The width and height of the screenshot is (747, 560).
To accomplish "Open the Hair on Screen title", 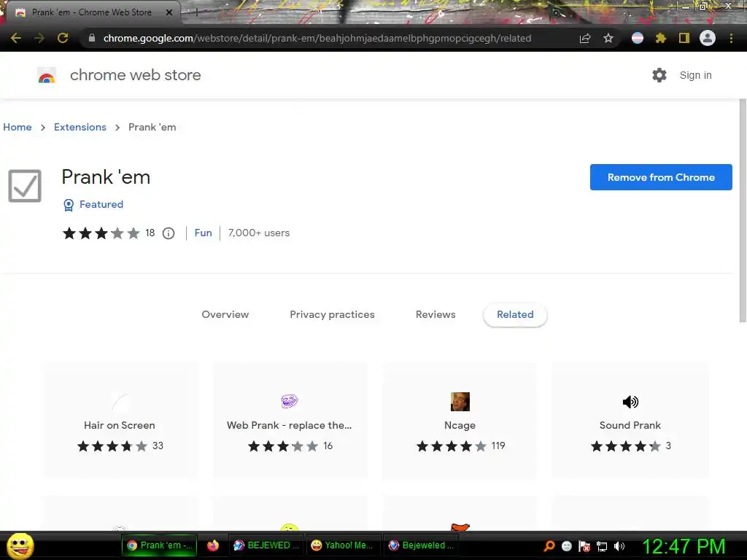I will click(x=120, y=425).
